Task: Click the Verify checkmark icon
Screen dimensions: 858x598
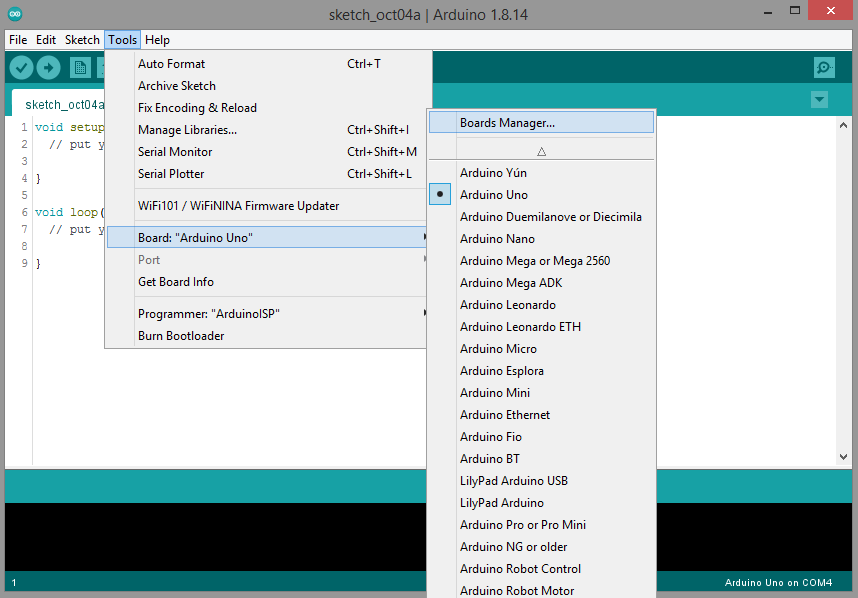Action: click(21, 68)
